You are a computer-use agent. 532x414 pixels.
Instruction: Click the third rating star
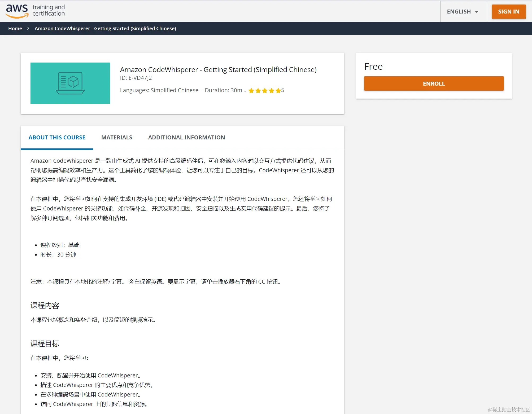(265, 91)
